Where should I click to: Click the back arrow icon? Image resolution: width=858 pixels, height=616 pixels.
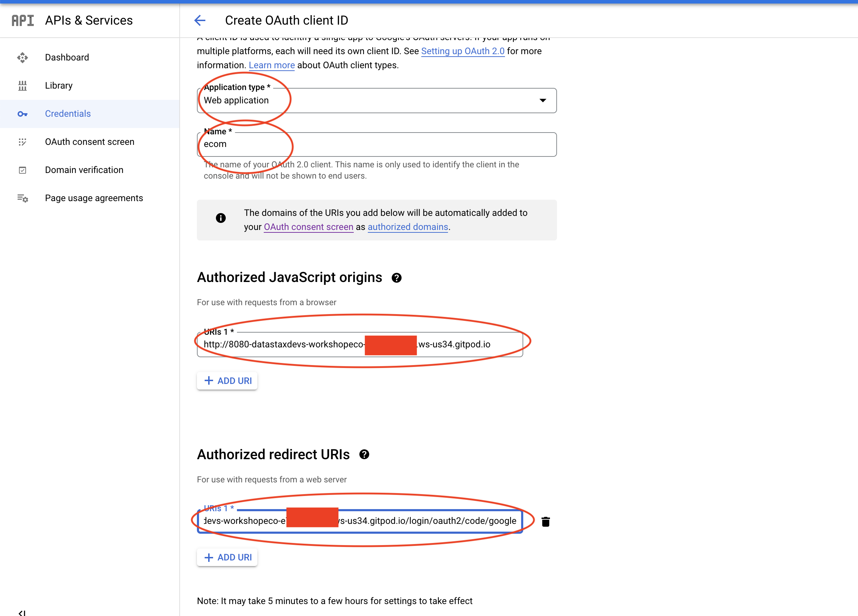[x=200, y=20]
